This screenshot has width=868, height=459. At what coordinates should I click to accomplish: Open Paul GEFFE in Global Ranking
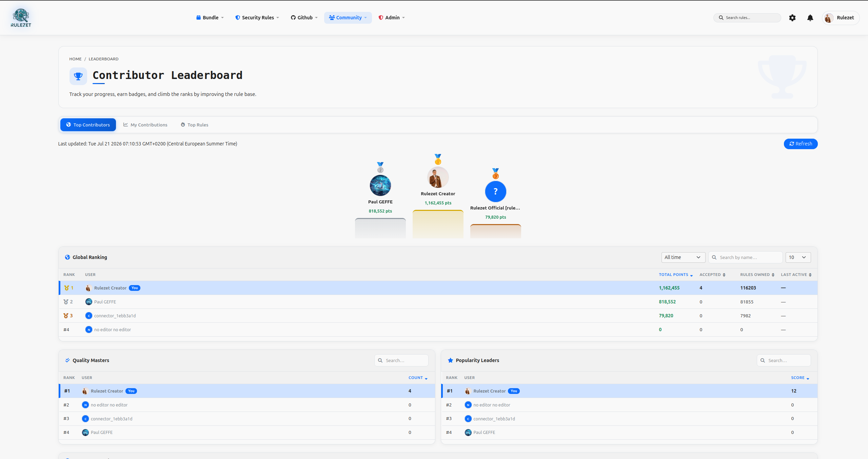(105, 302)
